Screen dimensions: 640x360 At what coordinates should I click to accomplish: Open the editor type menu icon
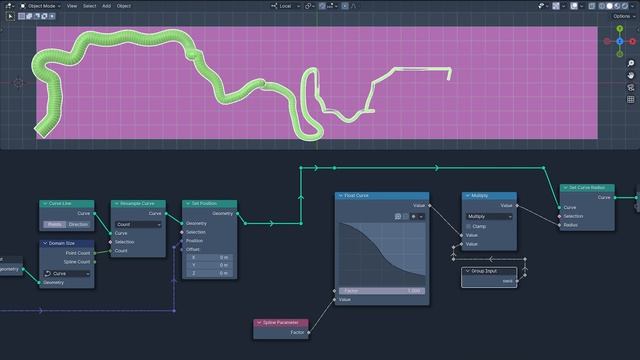click(9, 6)
